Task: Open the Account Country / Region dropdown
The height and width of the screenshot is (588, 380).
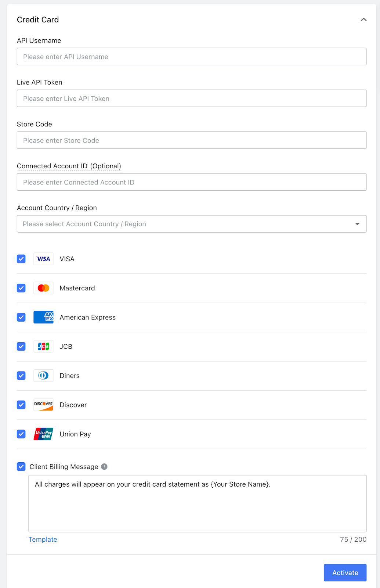Action: (x=191, y=224)
